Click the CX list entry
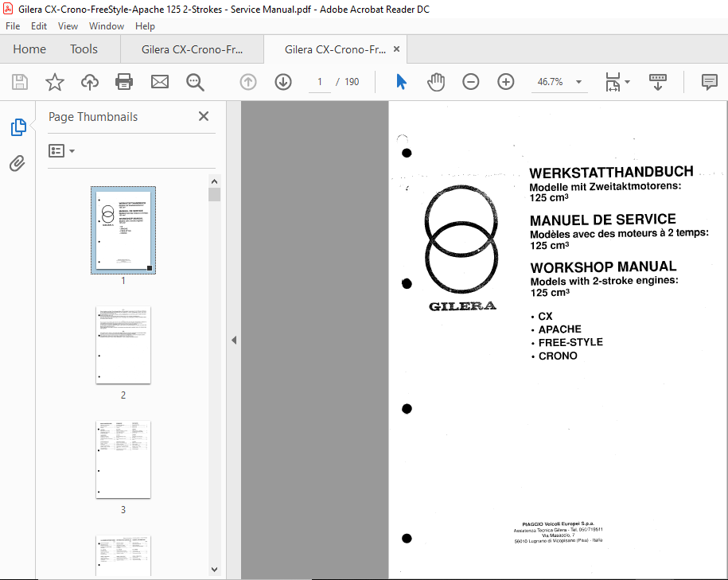The height and width of the screenshot is (580, 728). tap(545, 316)
